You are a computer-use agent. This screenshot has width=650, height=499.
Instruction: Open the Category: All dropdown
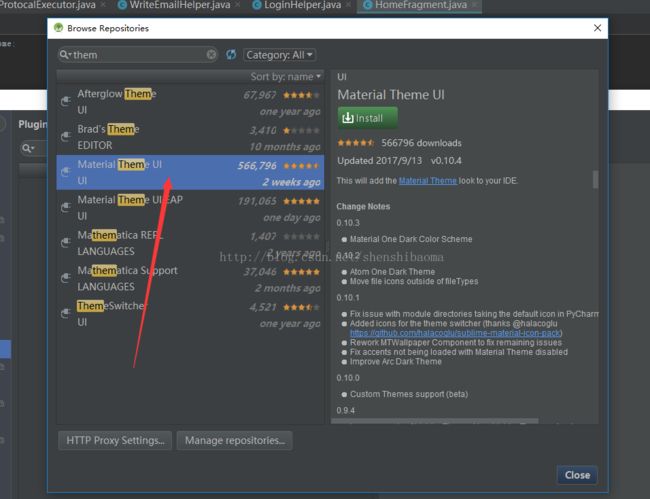[x=280, y=55]
